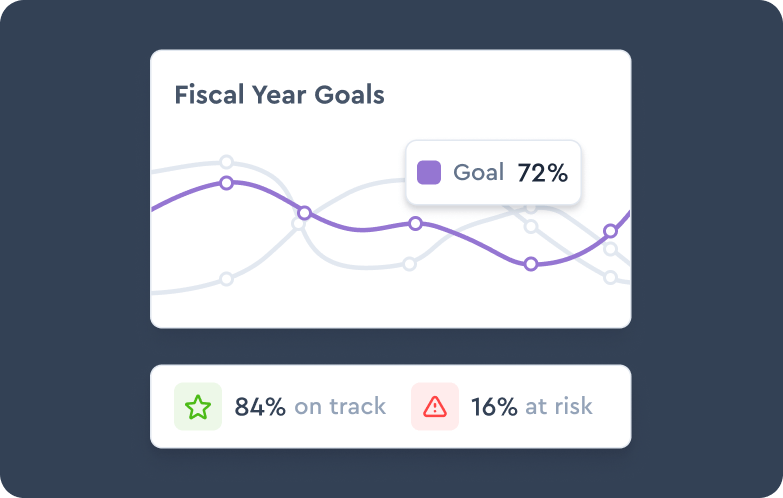Click the "at risk" label
Screen dimensions: 783x498
pyautogui.click(x=559, y=407)
